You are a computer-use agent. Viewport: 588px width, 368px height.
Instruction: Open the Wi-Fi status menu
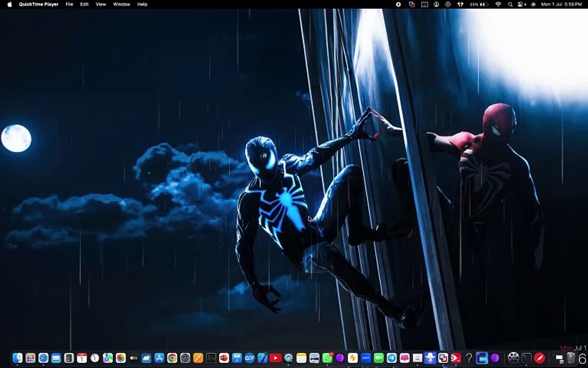498,5
